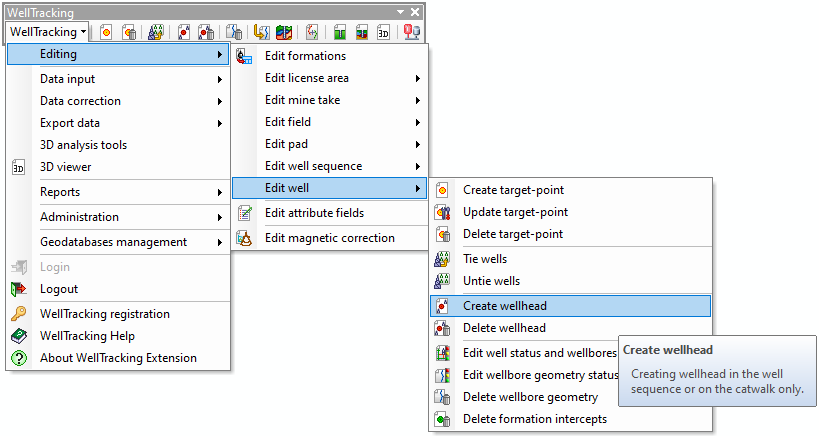Screen dimensions: 819x436
Task: Expand the Data input submenu
Action: point(118,79)
